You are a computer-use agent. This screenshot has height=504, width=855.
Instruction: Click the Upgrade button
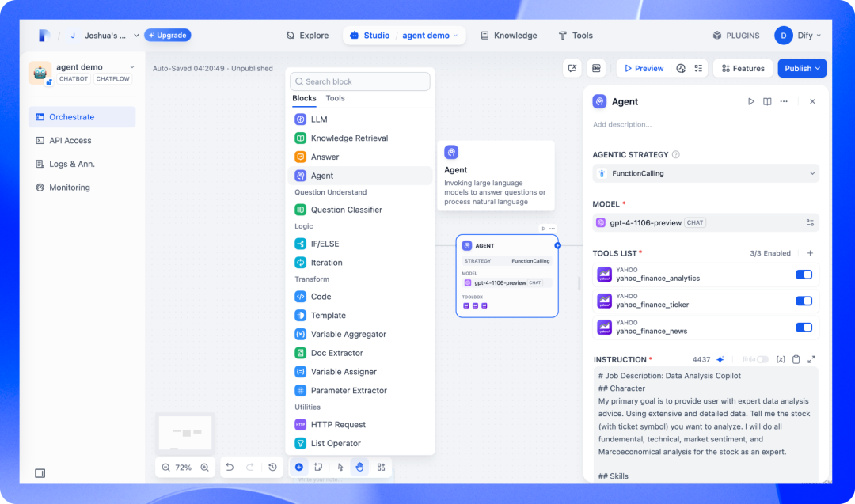coord(167,36)
